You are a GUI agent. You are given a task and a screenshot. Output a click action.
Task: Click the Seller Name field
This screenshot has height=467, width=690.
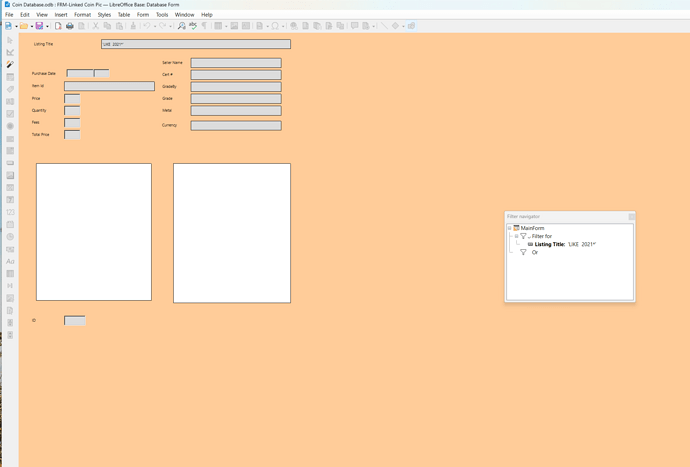click(x=235, y=63)
